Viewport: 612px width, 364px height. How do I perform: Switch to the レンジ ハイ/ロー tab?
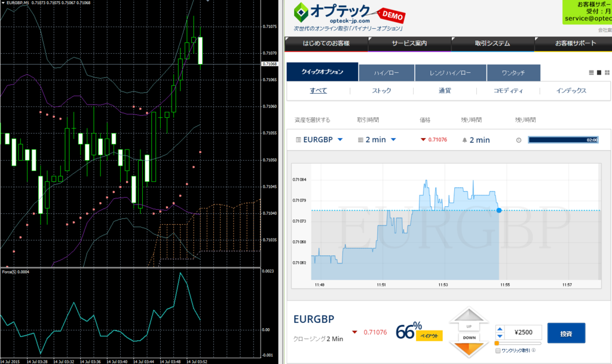pyautogui.click(x=451, y=73)
